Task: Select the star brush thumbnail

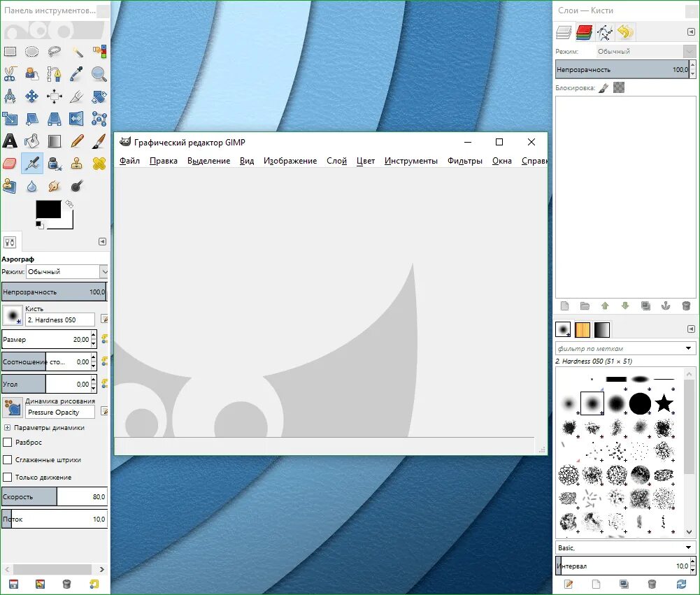Action: (664, 403)
